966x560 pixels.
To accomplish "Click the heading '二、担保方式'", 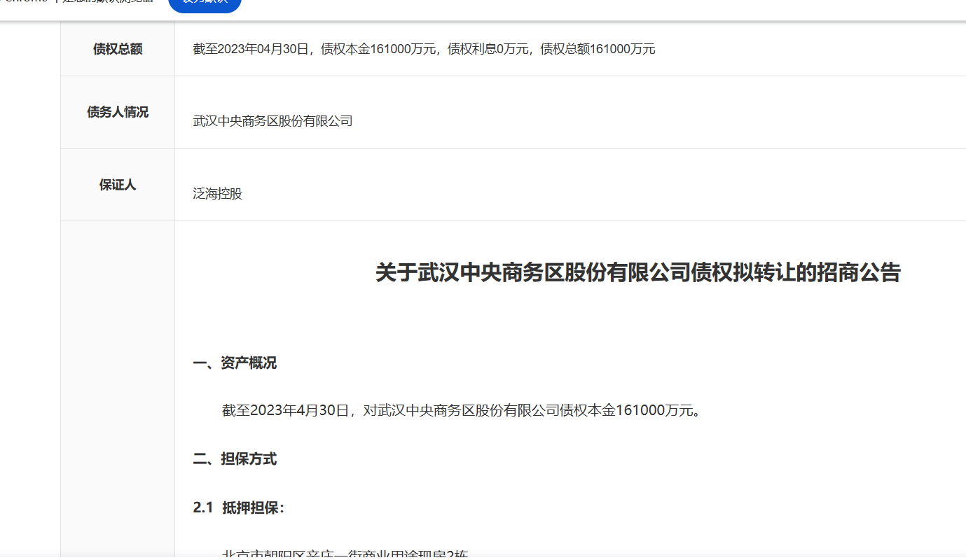I will click(235, 459).
